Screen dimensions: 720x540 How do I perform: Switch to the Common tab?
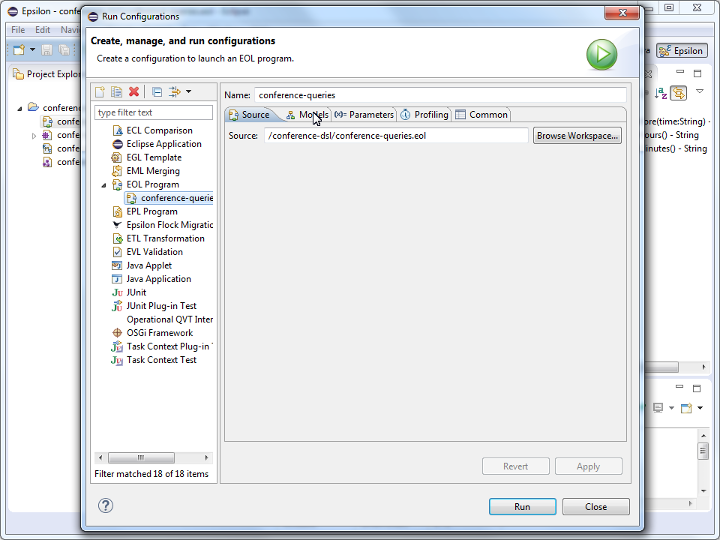click(482, 114)
